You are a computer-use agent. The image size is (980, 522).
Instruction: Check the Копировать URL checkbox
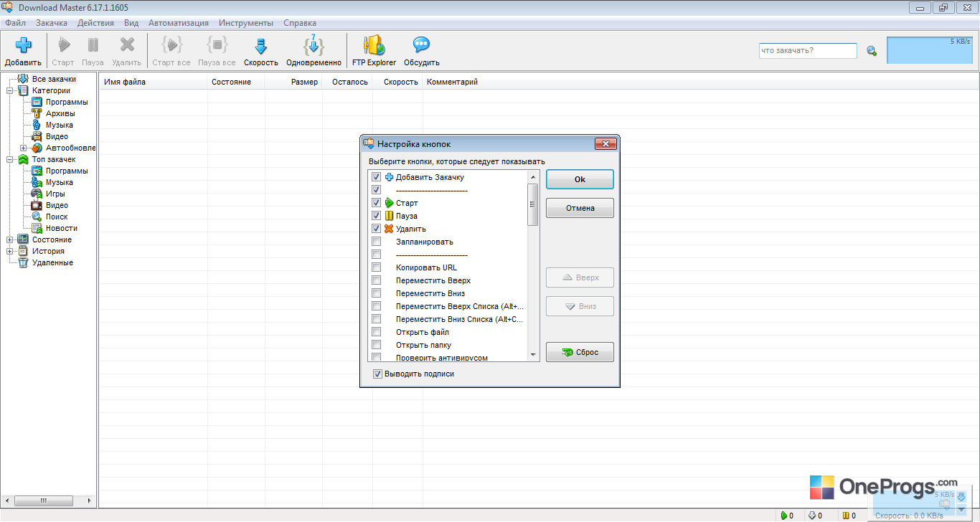click(376, 267)
